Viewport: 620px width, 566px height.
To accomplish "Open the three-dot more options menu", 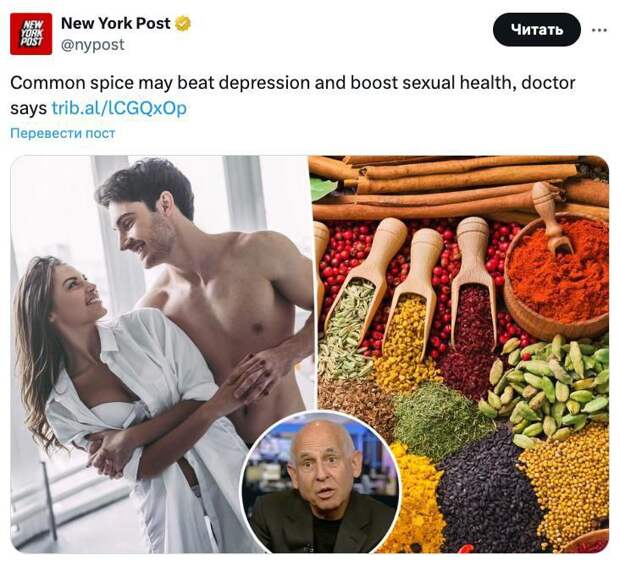I will point(599,30).
